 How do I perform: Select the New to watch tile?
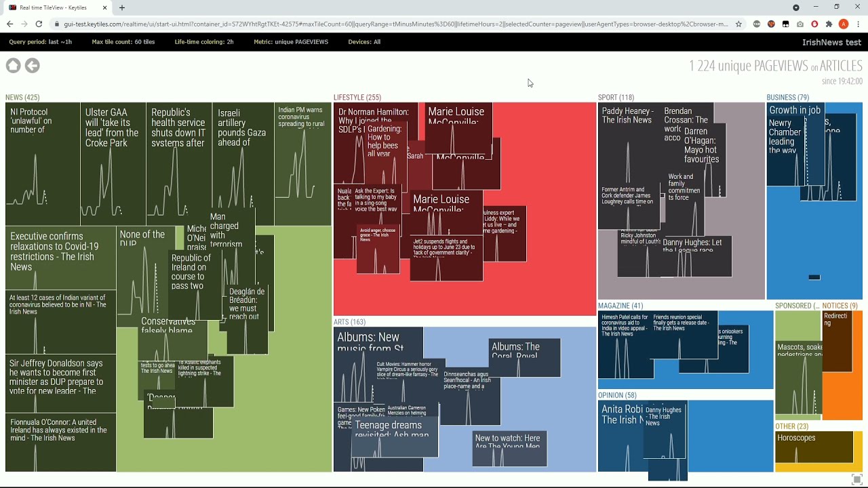click(509, 448)
